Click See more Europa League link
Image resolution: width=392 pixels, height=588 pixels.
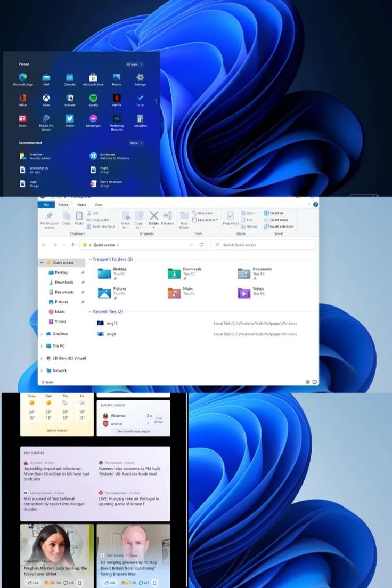pyautogui.click(x=133, y=432)
